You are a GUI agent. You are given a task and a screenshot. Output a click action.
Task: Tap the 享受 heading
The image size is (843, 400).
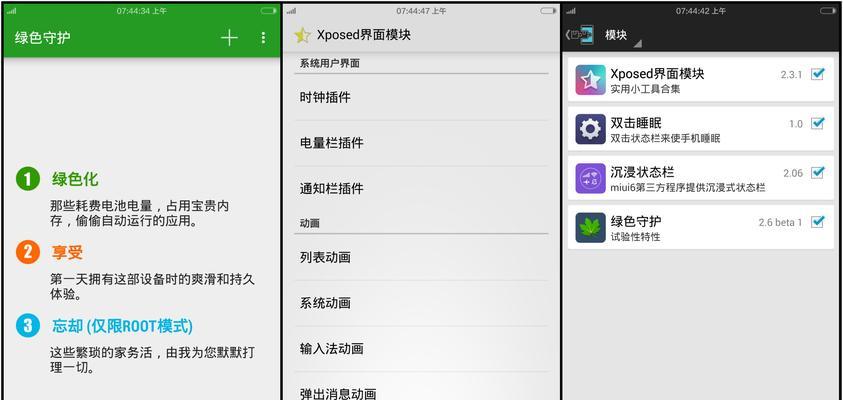(67, 252)
